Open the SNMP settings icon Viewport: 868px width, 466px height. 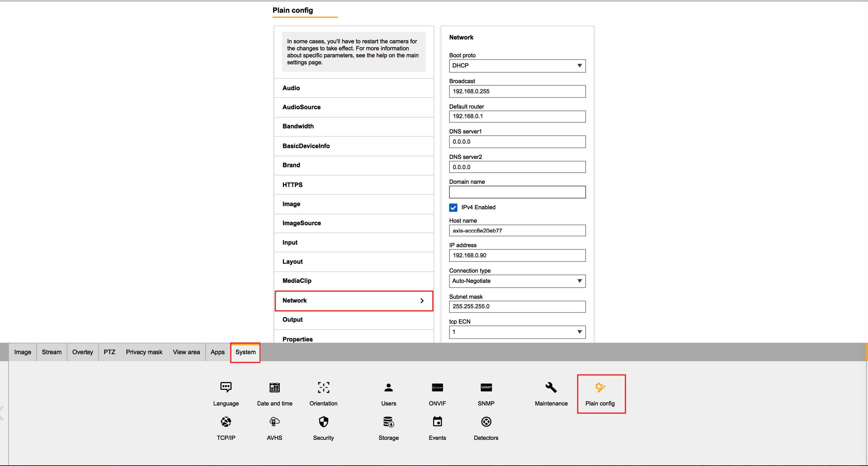tap(486, 387)
